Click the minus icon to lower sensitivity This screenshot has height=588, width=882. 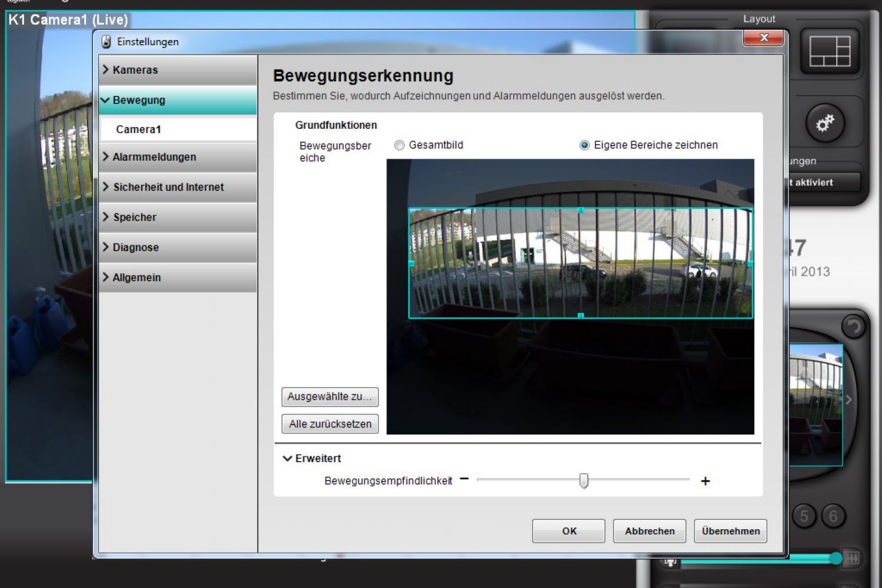[x=465, y=479]
